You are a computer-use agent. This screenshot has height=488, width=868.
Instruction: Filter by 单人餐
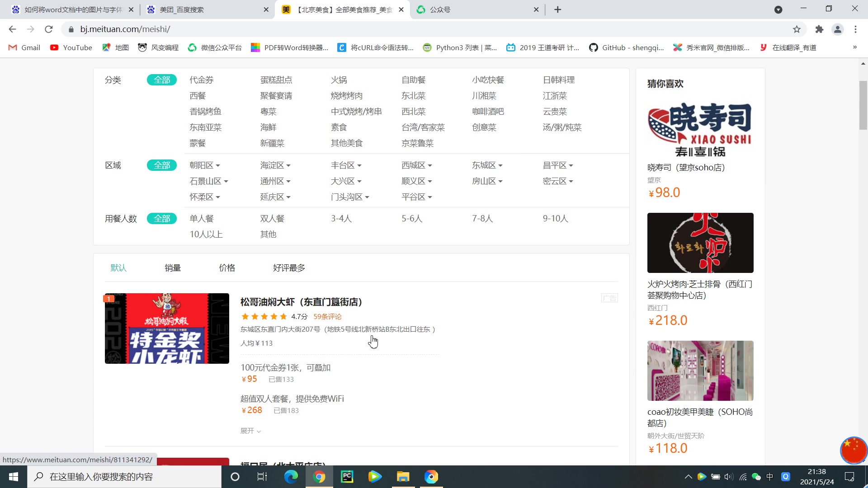tap(202, 219)
